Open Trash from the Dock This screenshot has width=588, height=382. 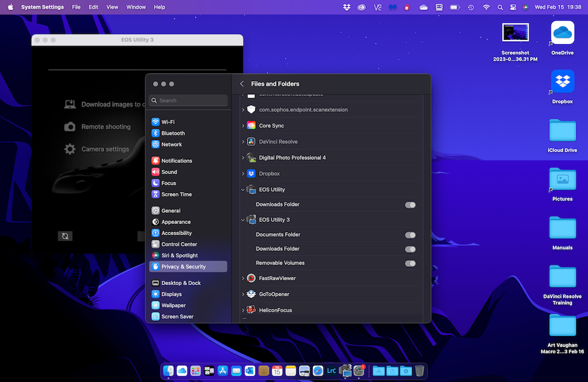(419, 371)
